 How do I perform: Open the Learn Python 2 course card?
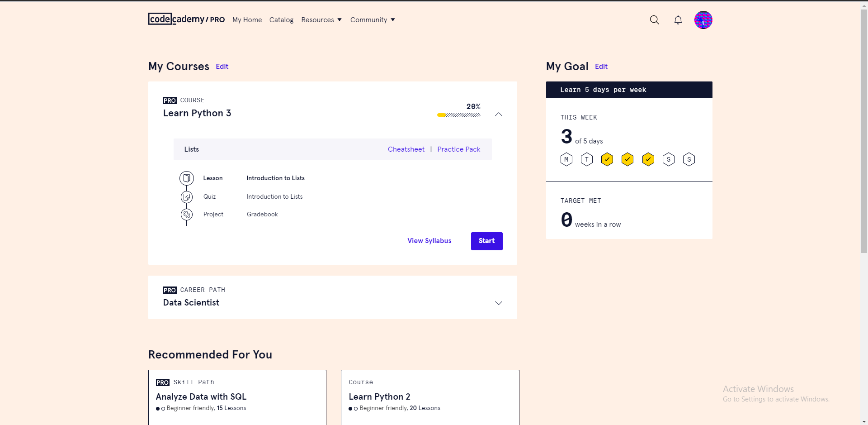[x=430, y=397]
